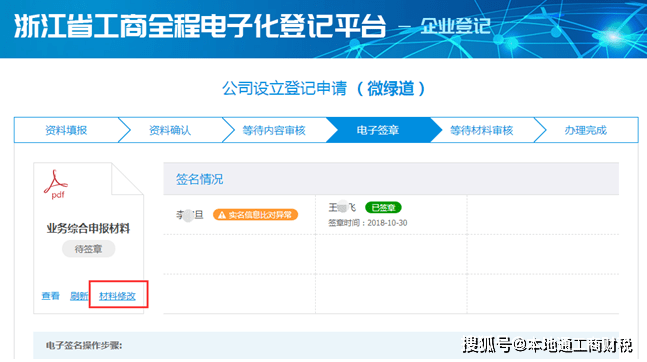Click the 公司设立登记申请（微绿道）heading
This screenshot has height=362, width=647.
[324, 88]
